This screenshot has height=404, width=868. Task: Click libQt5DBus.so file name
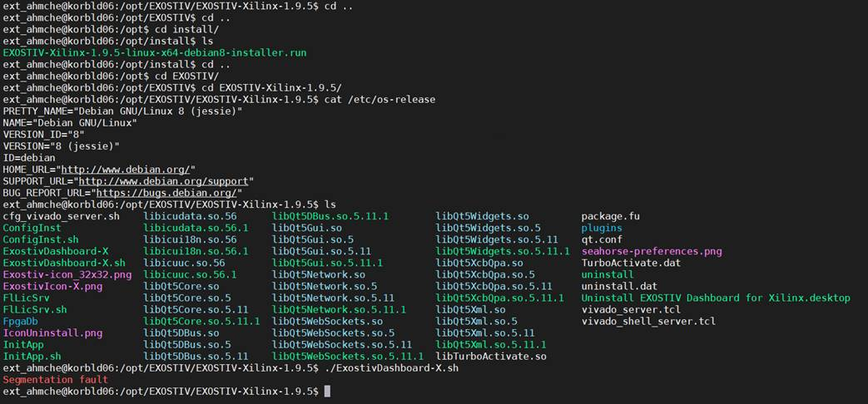181,333
